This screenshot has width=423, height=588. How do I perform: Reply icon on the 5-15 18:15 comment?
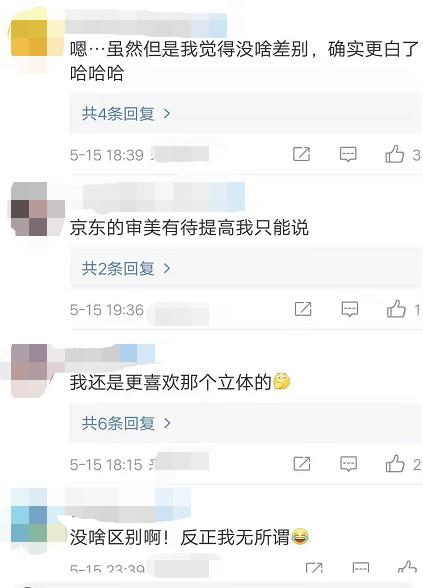348,464
